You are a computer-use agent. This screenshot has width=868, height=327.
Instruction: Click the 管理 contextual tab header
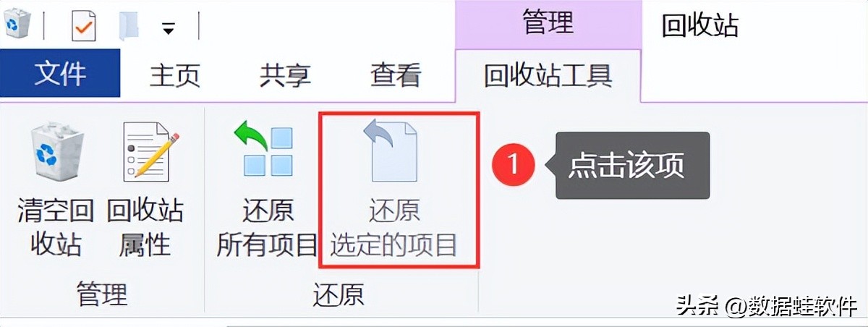coord(548,23)
